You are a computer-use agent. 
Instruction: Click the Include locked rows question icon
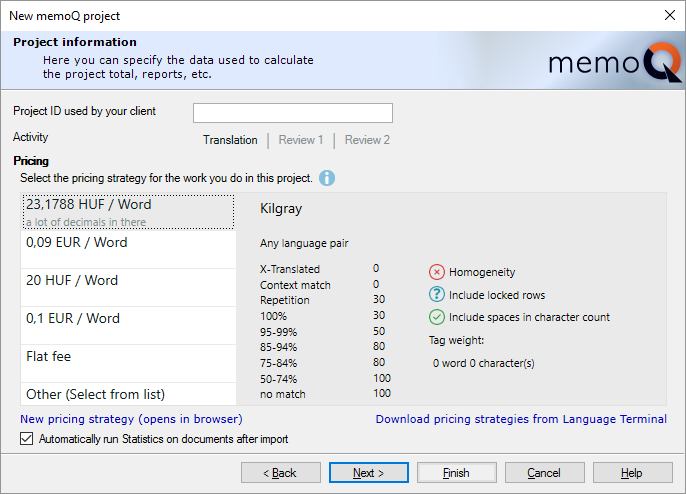(x=437, y=294)
